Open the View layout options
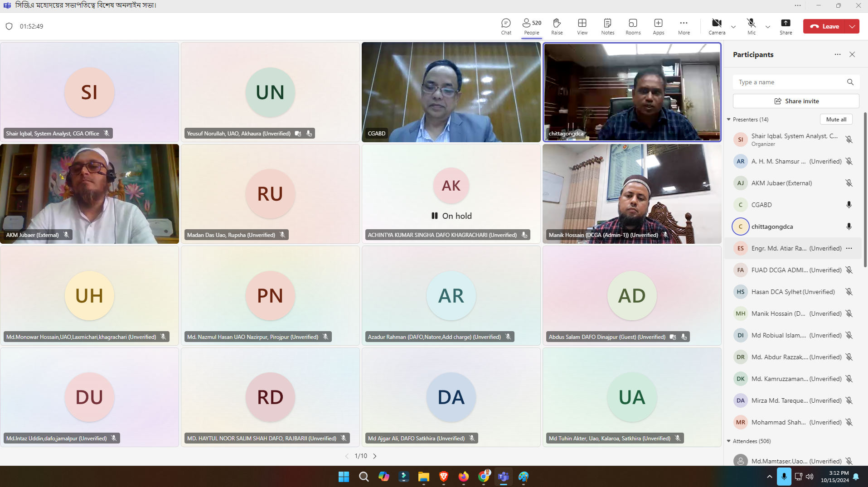 [x=582, y=26]
